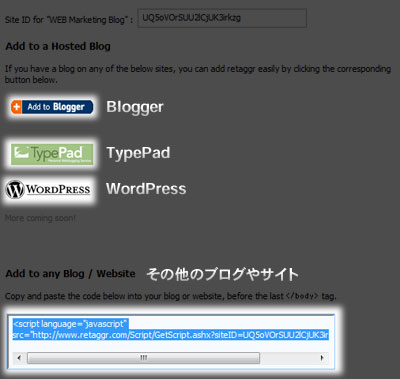Click the large Blogger text label
The height and width of the screenshot is (379, 400).
pyautogui.click(x=135, y=107)
